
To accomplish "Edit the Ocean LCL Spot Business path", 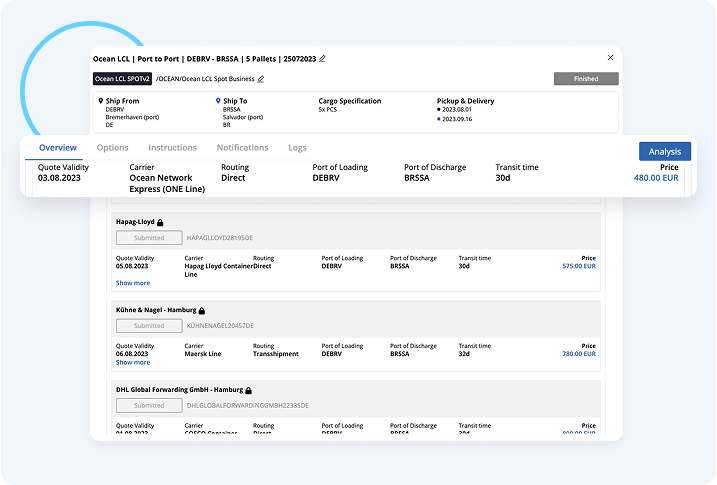I will [x=261, y=78].
